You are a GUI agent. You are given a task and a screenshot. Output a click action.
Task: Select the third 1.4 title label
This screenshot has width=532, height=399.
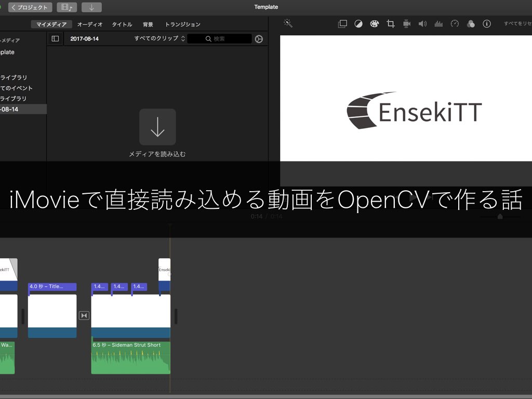pyautogui.click(x=139, y=287)
